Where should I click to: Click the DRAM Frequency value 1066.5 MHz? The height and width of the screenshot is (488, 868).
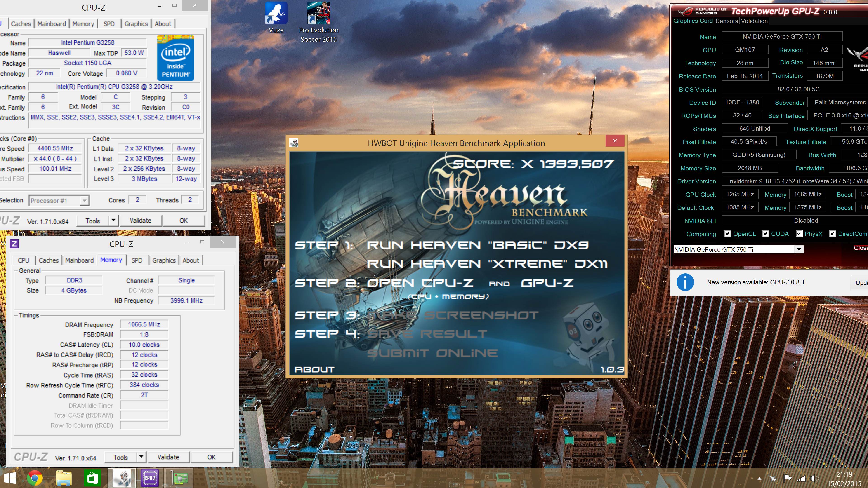tap(144, 324)
